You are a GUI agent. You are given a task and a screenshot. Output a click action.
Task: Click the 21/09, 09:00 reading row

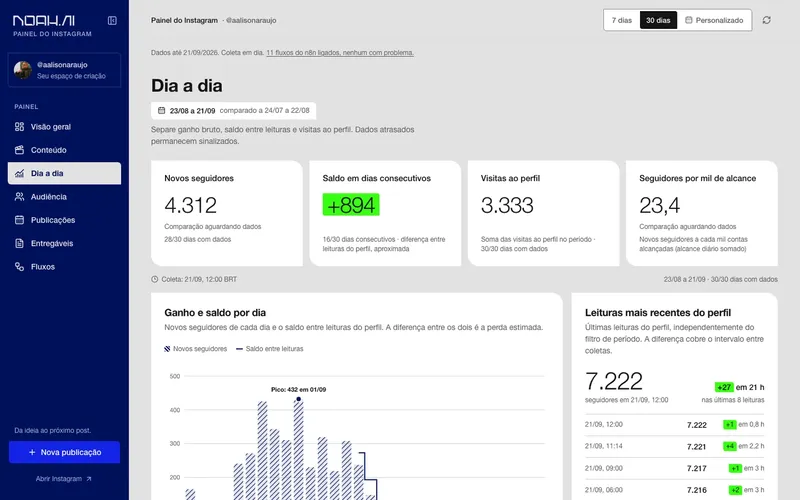click(x=674, y=468)
